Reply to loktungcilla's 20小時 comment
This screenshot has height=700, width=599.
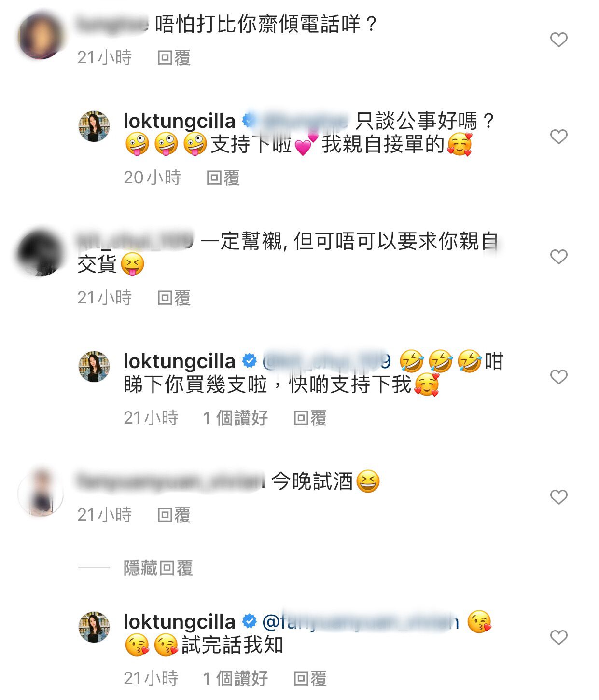(x=223, y=178)
